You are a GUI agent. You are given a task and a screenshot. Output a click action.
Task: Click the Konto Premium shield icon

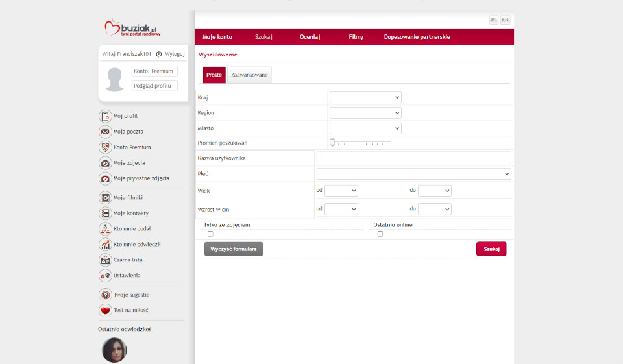[105, 147]
